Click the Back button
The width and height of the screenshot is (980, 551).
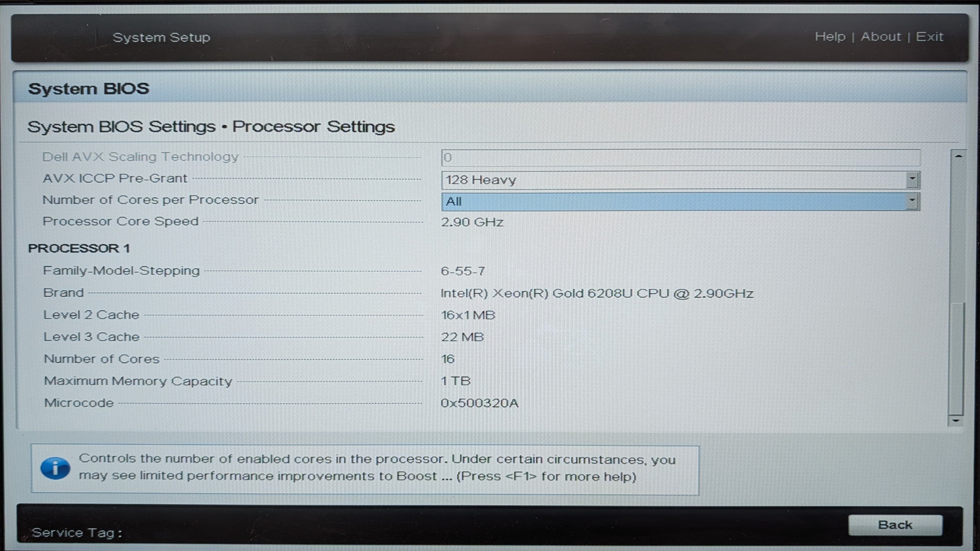click(895, 525)
